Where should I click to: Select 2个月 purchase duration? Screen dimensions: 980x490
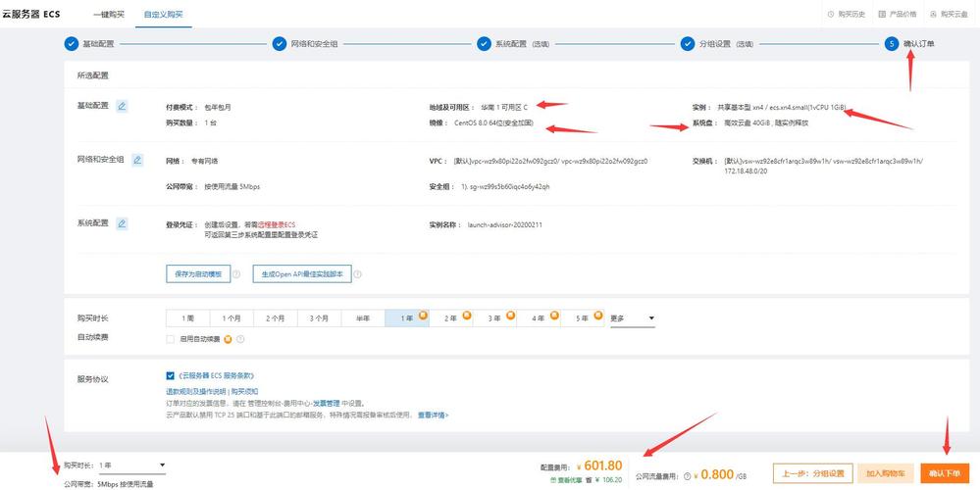276,318
